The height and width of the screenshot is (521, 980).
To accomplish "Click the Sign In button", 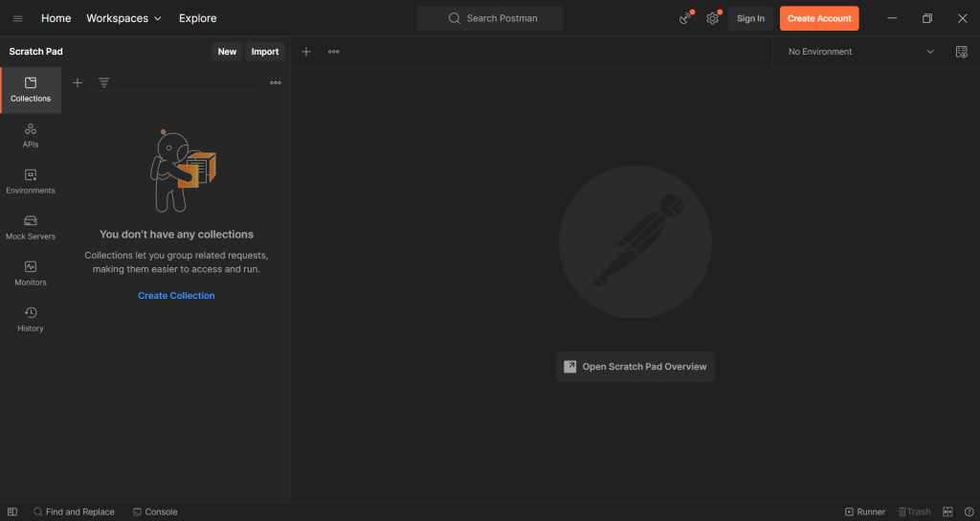I will (750, 18).
